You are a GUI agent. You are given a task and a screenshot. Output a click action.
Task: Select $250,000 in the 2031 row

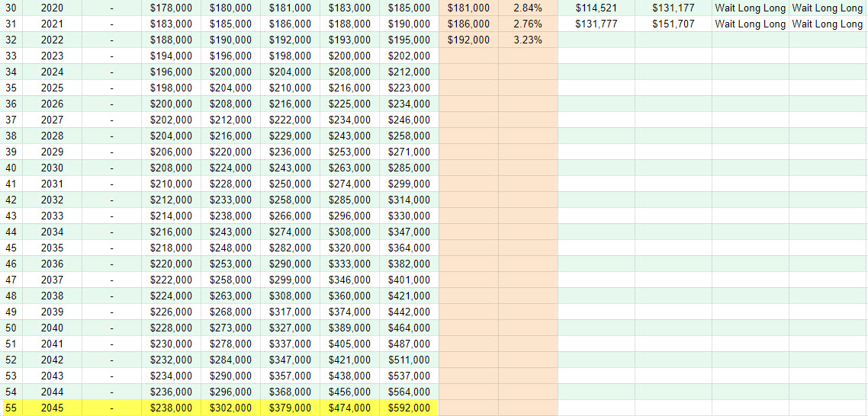click(290, 184)
